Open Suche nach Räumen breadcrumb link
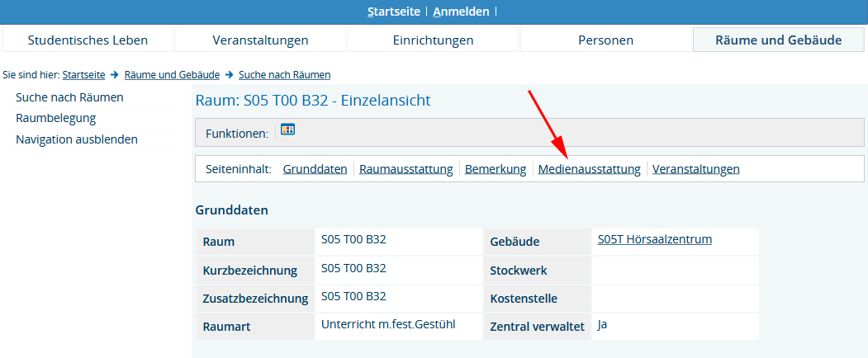The image size is (868, 358). click(x=284, y=75)
